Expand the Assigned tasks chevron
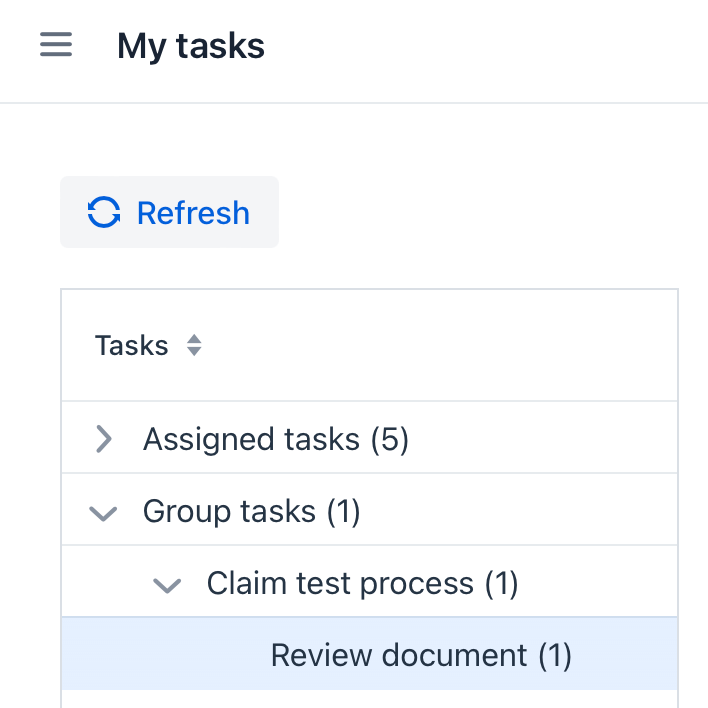Screen dimensions: 708x708 point(102,439)
